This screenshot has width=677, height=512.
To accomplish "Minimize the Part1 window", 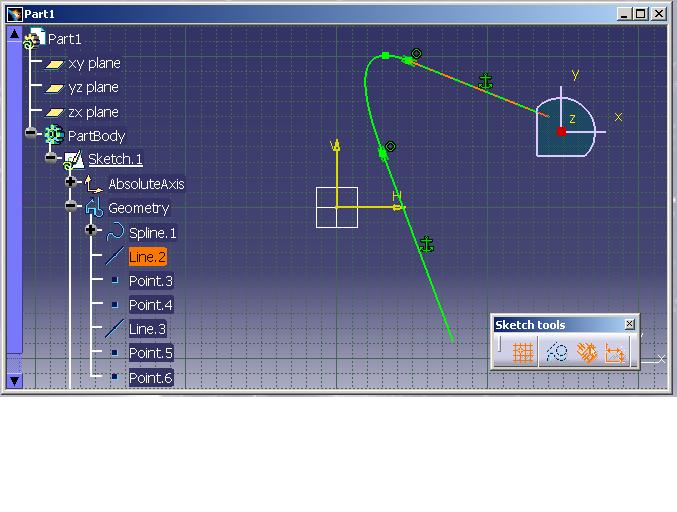I will click(x=623, y=14).
